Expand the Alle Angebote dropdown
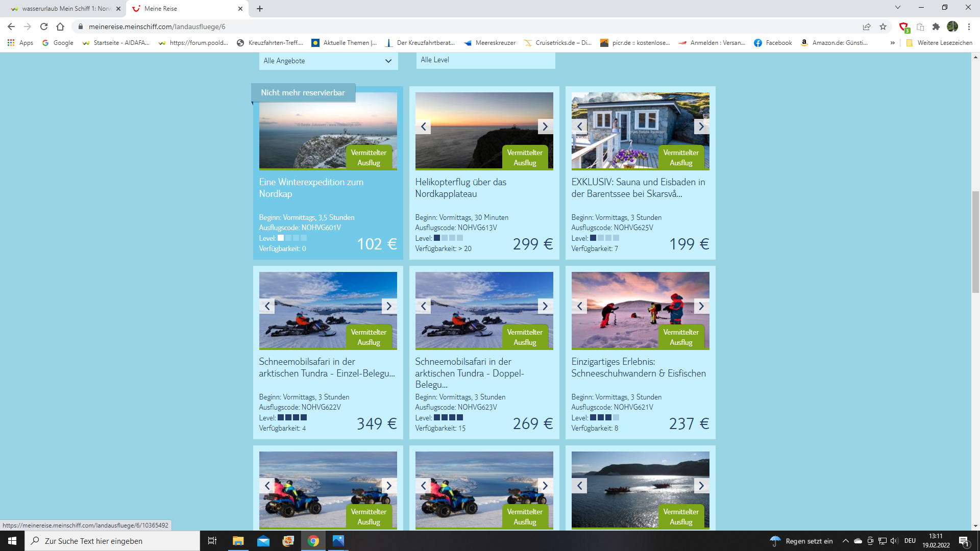 [328, 61]
